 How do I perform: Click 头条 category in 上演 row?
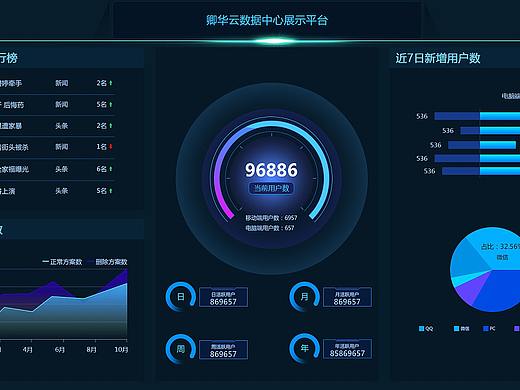(62, 191)
